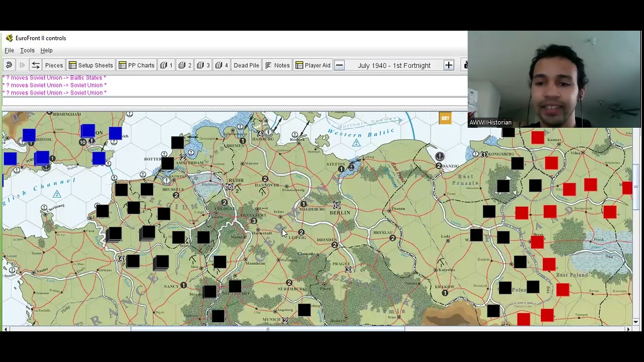Click the step forward through log icon
This screenshot has height=362, width=644.
(22, 65)
